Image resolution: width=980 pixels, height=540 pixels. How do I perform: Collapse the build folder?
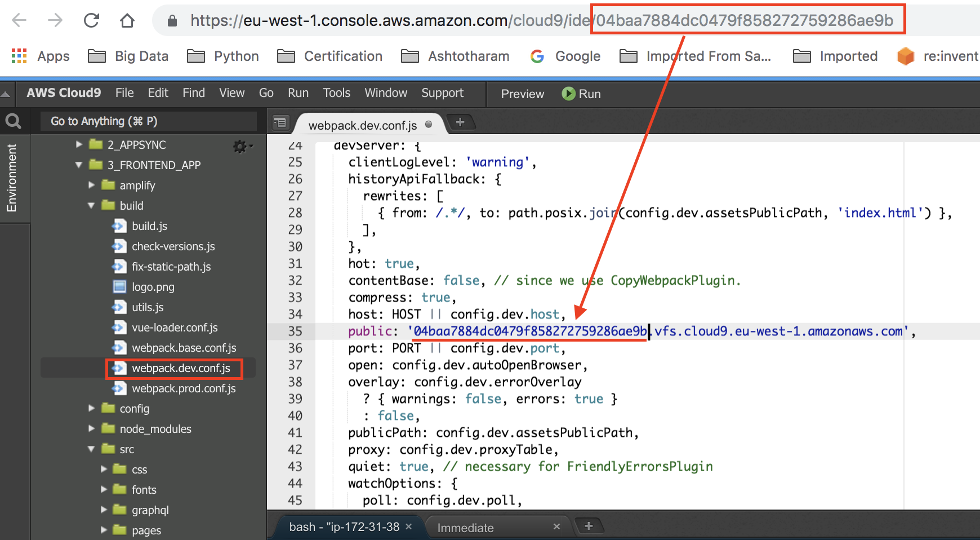tap(92, 206)
